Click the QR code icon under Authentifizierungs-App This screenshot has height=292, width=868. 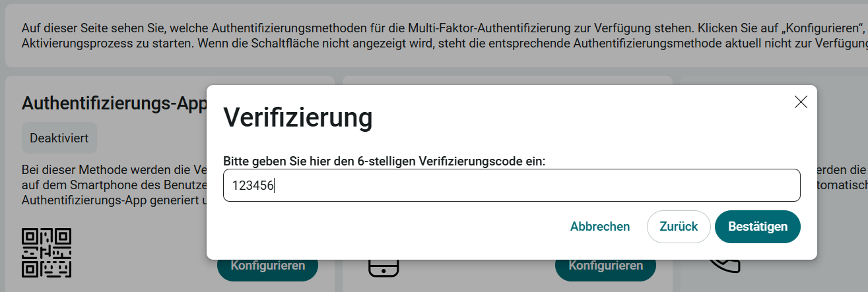point(46,252)
